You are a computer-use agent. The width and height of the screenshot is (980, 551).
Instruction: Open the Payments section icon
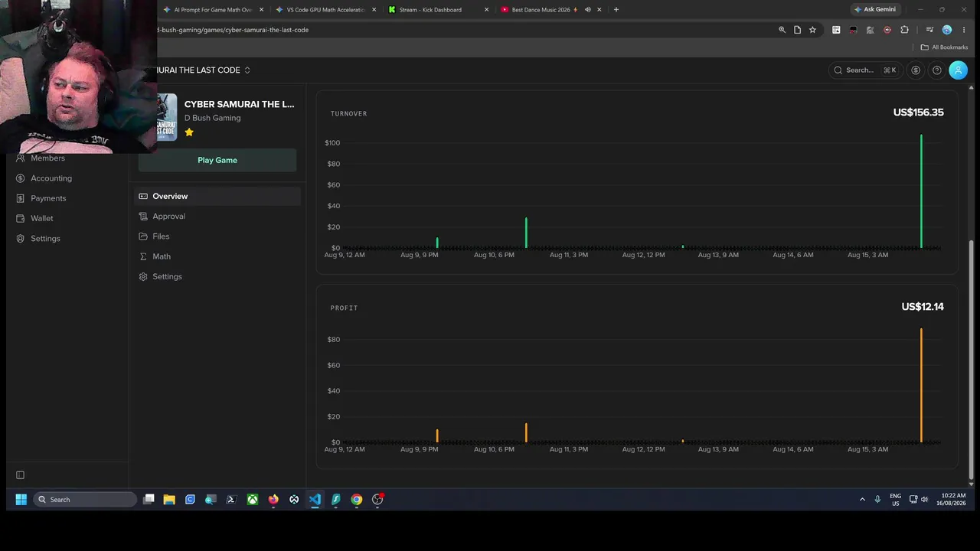[x=21, y=198]
